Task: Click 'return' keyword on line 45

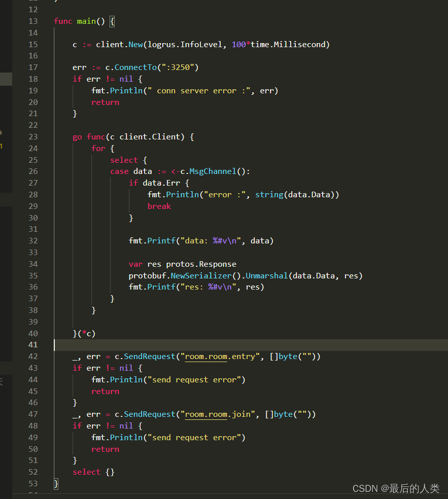Action: click(105, 391)
